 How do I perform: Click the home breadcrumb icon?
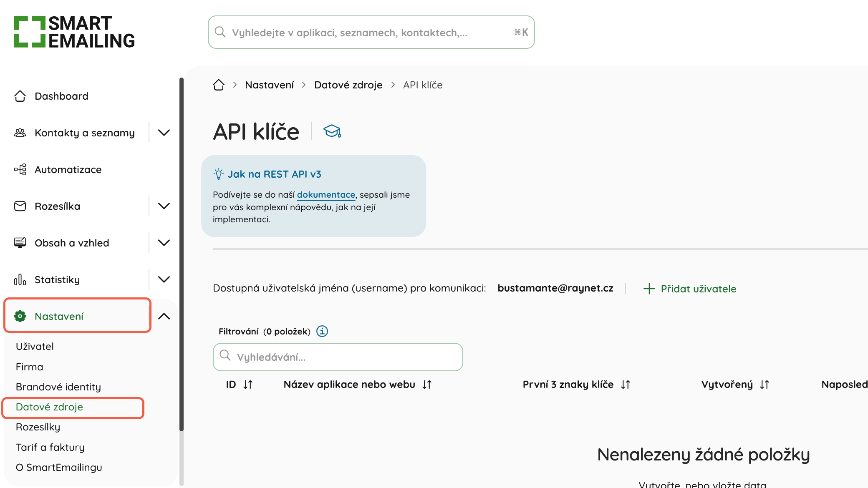click(219, 85)
